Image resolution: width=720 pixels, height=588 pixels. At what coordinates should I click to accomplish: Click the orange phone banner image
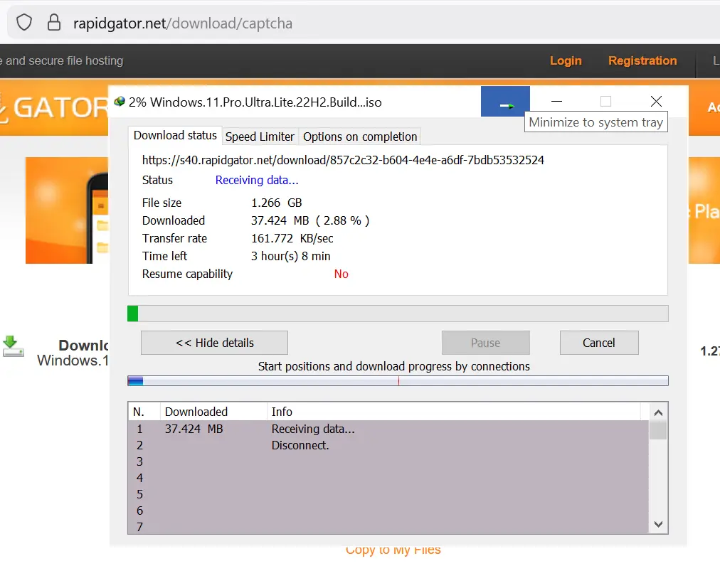coord(67,210)
